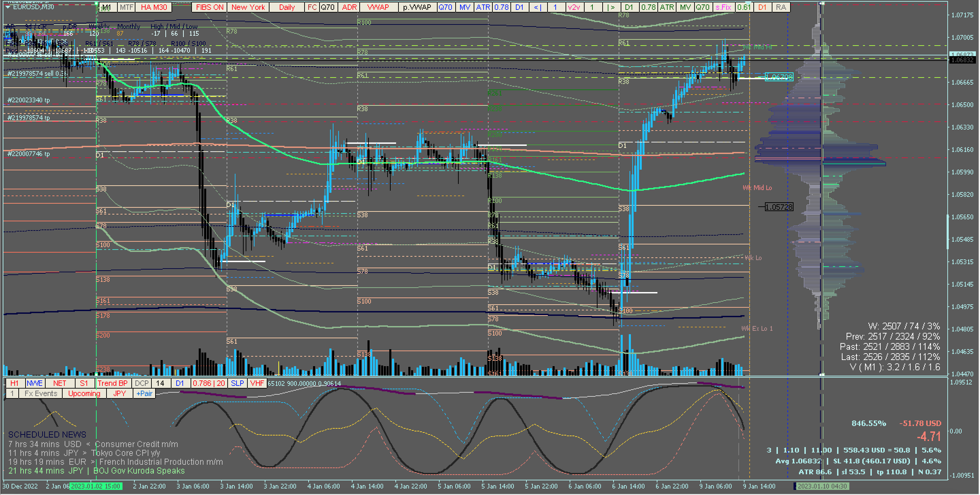Click the step-back '<|' arrow button

(x=538, y=7)
